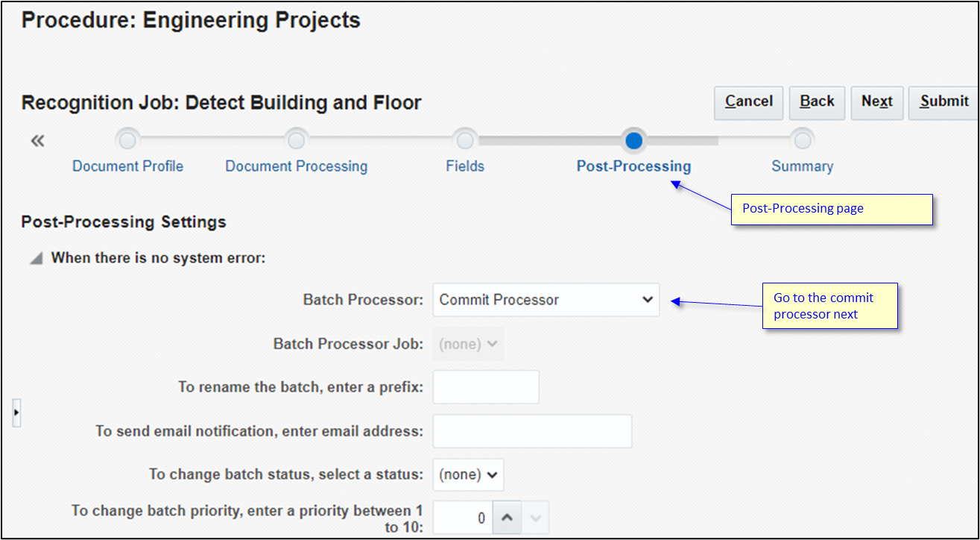Click the Document Processing step circle
The height and width of the screenshot is (540, 980).
296,140
